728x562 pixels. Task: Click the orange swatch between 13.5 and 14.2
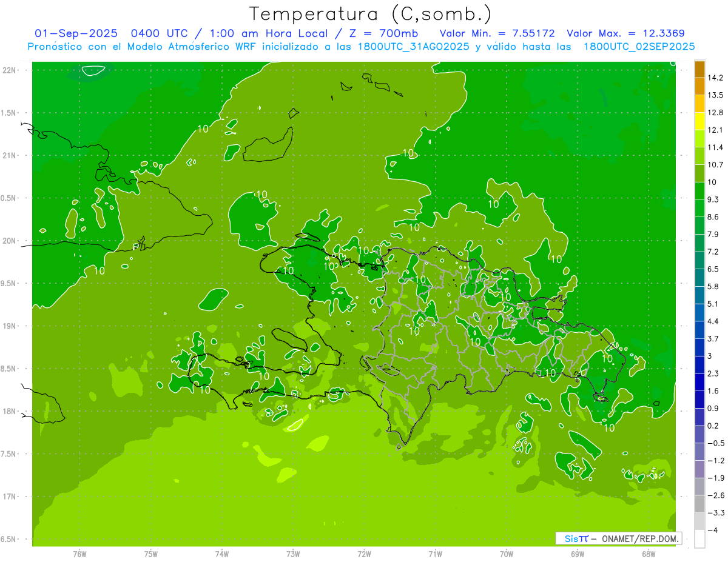click(x=699, y=86)
